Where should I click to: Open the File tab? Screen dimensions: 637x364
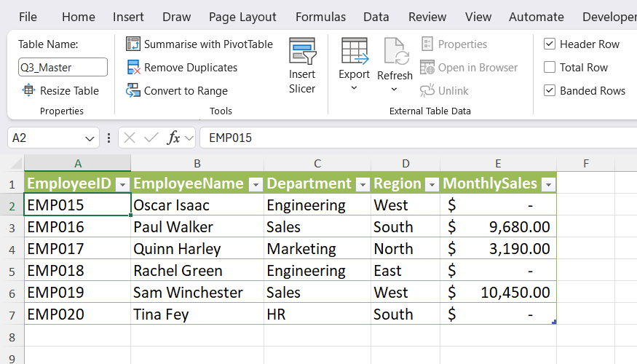28,17
